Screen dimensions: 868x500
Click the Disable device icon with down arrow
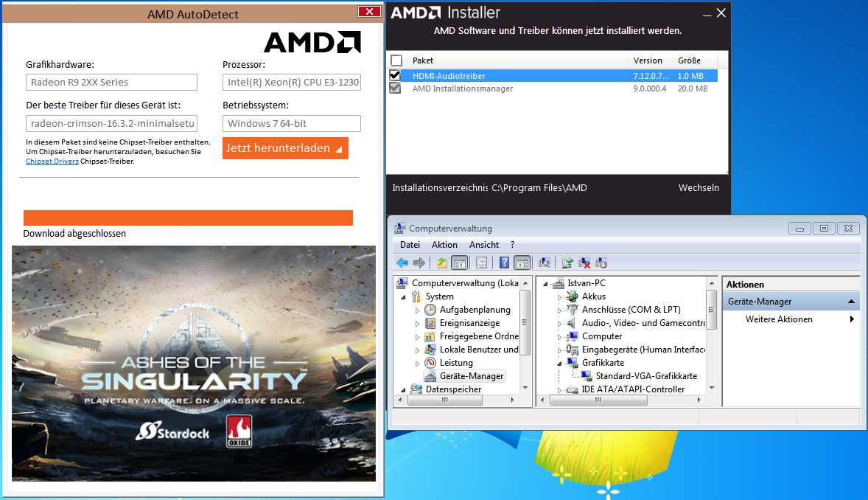click(x=601, y=263)
